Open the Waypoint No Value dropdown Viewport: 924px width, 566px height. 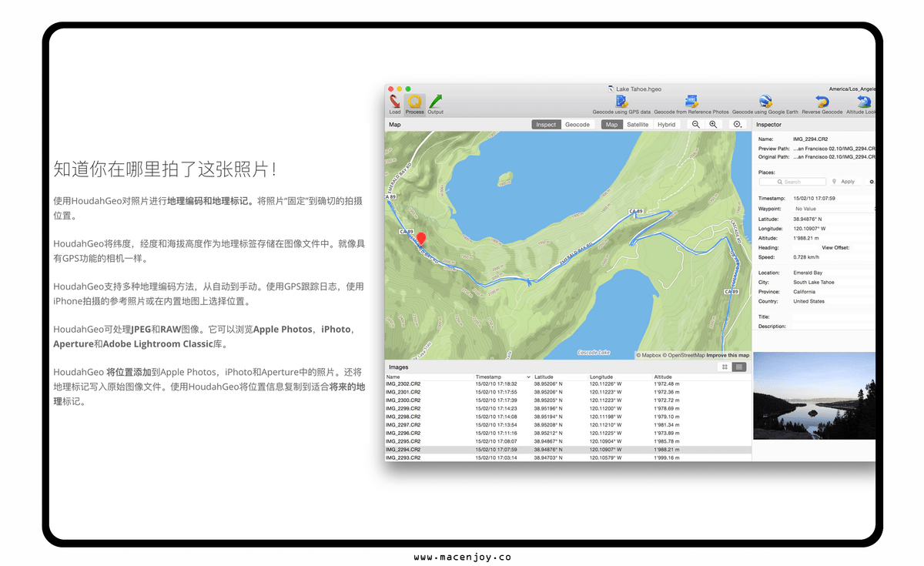(x=834, y=209)
